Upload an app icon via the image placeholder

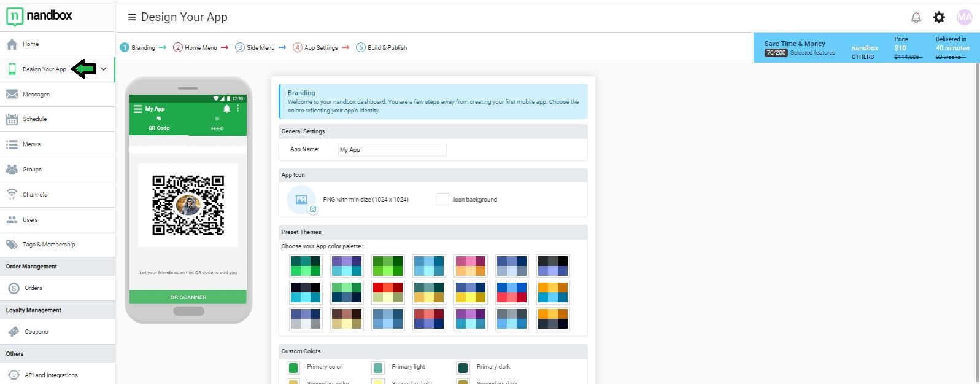pyautogui.click(x=301, y=200)
